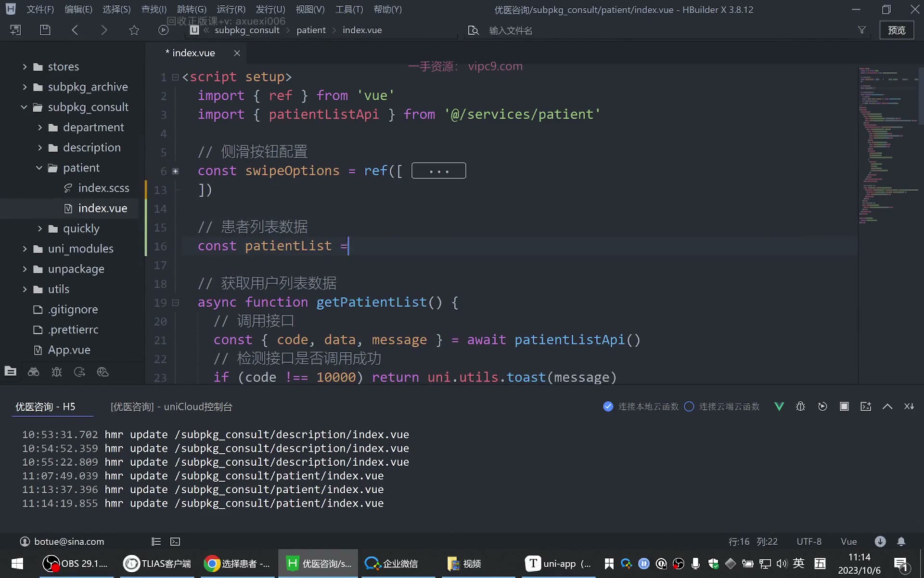924x578 pixels.
Task: Open the 运行(R) menu
Action: coord(231,9)
